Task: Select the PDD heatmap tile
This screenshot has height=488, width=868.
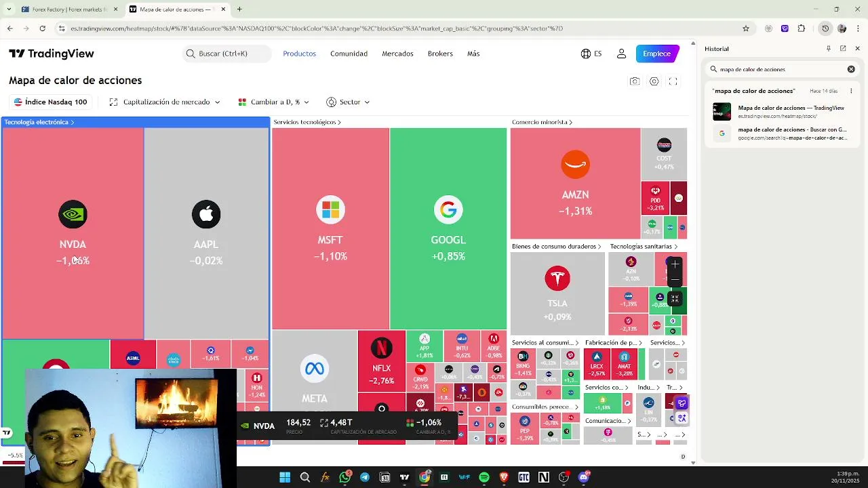Action: 655,198
